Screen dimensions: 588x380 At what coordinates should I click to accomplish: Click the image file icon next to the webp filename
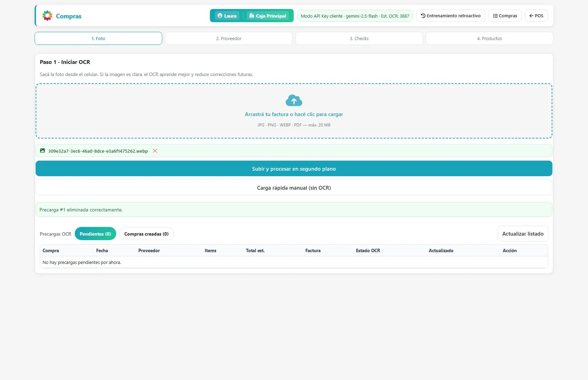(x=43, y=151)
